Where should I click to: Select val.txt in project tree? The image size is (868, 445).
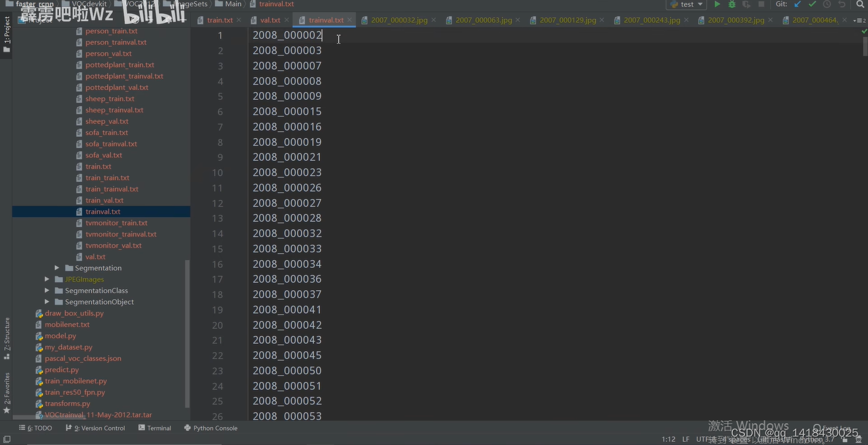point(95,257)
